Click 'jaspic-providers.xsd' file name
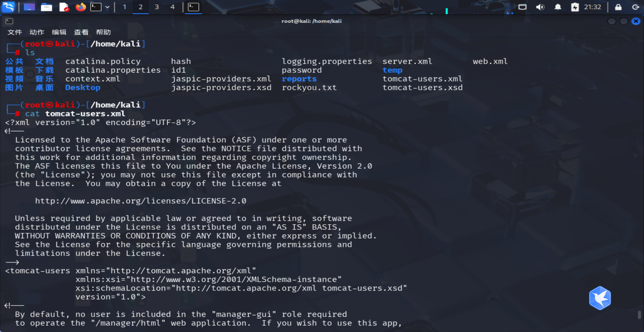644x332 pixels. pos(221,88)
